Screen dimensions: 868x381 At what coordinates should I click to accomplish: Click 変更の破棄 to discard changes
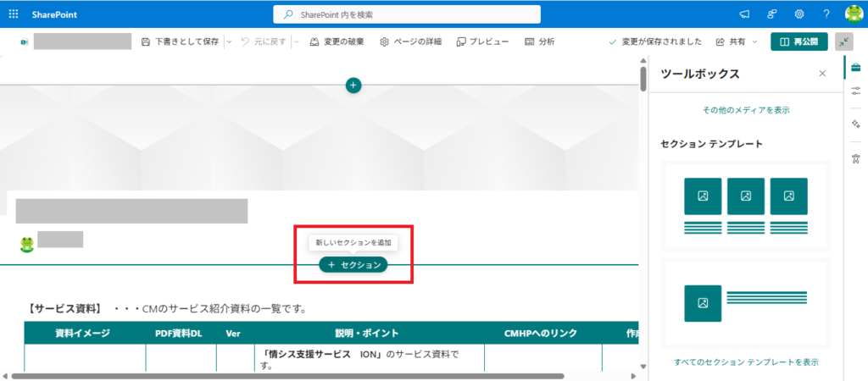tap(337, 41)
